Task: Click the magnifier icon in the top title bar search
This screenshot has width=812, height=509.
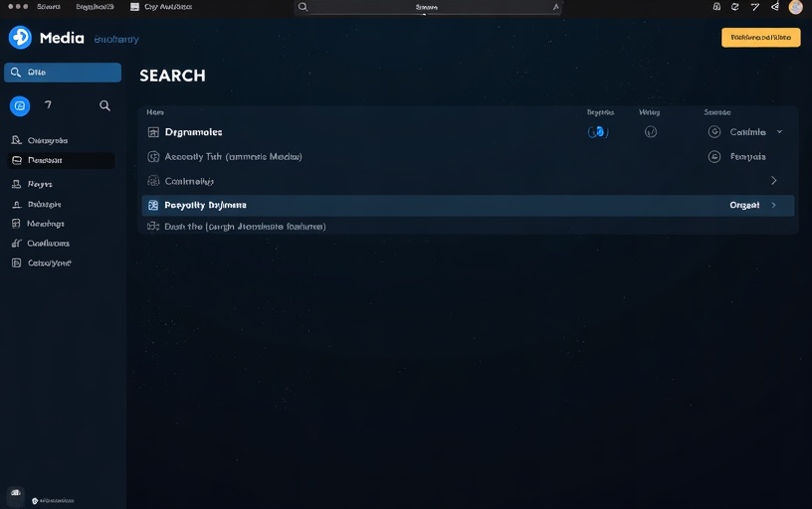Action: pos(303,7)
